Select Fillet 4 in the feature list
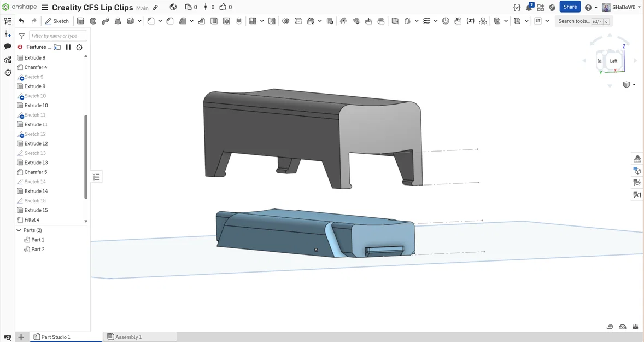The height and width of the screenshot is (342, 644). pos(32,220)
